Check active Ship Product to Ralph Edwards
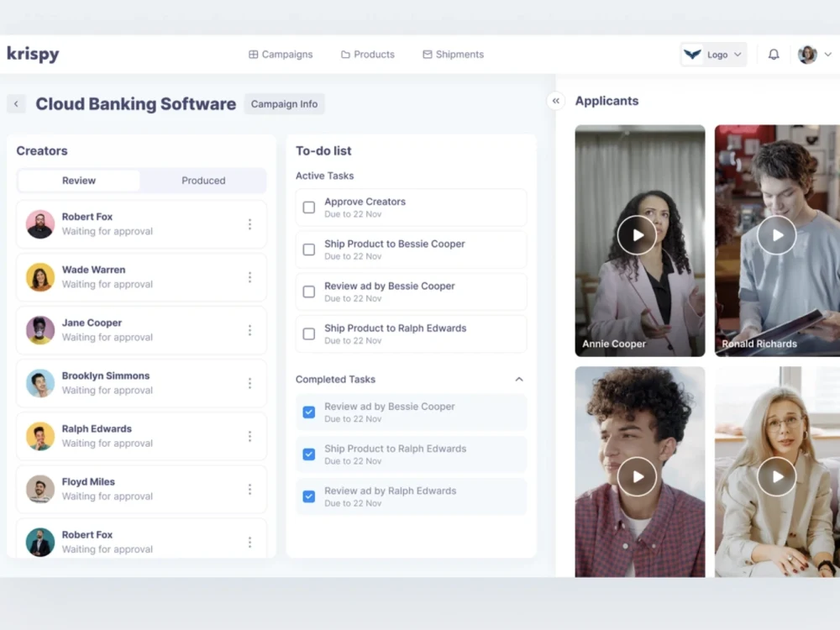 coord(309,333)
